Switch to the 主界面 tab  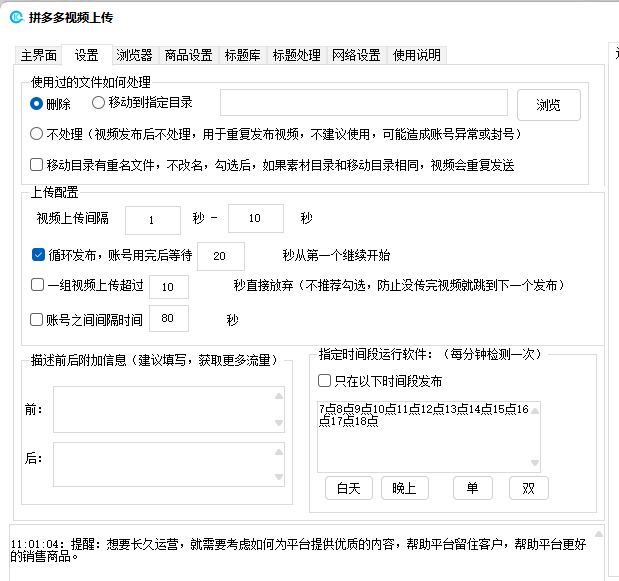tap(39, 55)
